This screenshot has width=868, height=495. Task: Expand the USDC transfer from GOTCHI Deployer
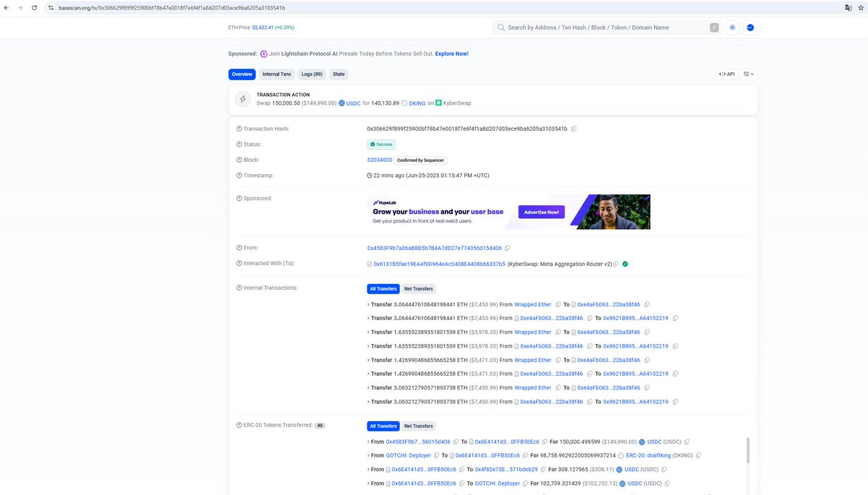click(x=369, y=483)
